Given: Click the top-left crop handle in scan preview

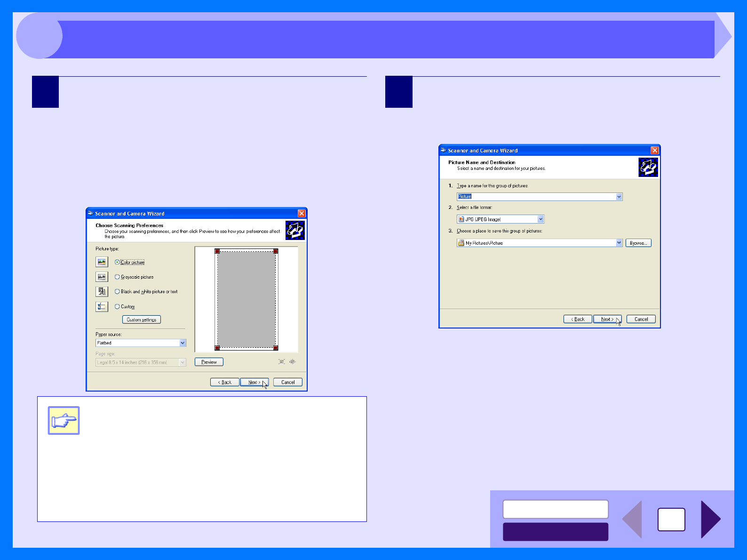Looking at the screenshot, I should pos(217,251).
